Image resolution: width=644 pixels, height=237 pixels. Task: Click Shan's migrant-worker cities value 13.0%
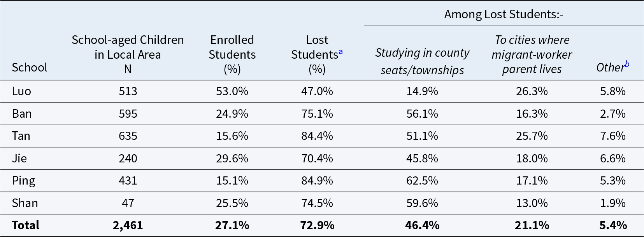pyautogui.click(x=532, y=203)
